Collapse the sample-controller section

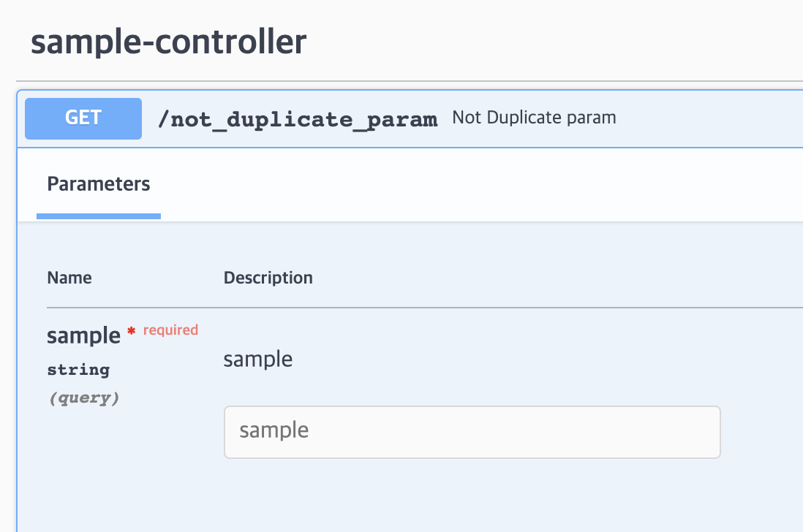[167, 42]
